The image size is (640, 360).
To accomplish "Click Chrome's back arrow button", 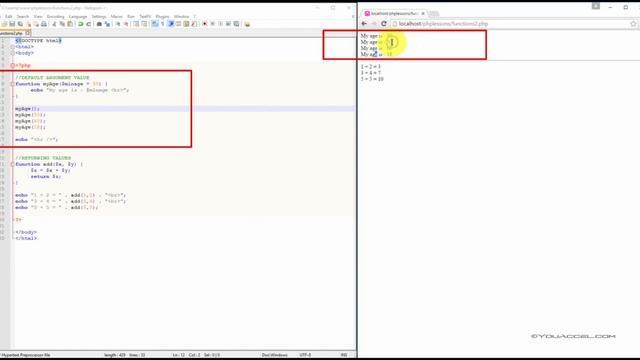I will pyautogui.click(x=364, y=24).
